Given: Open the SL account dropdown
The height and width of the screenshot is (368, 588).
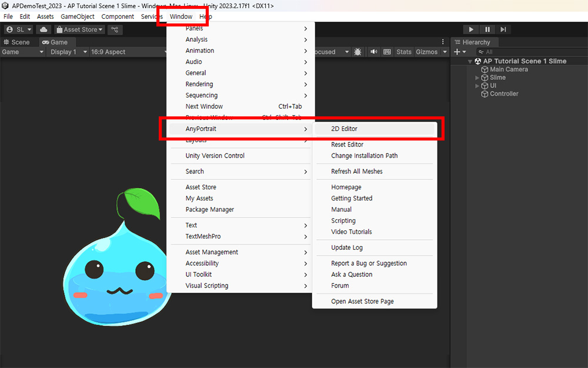Looking at the screenshot, I should point(19,29).
